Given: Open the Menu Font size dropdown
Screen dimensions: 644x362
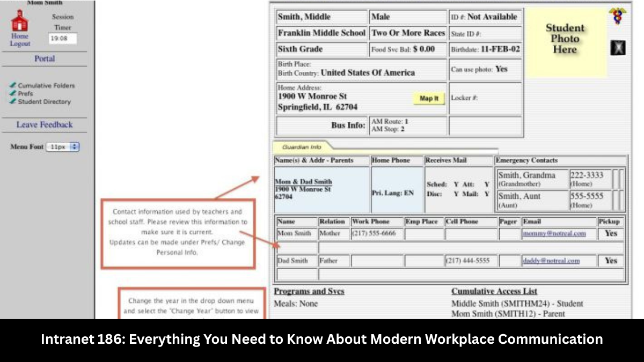Looking at the screenshot, I should pos(63,146).
